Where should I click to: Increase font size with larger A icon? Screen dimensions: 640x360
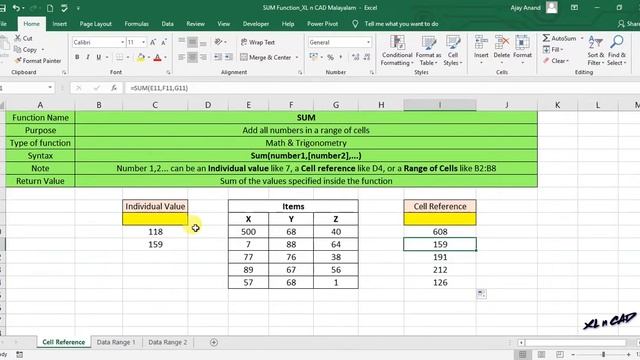click(x=153, y=42)
